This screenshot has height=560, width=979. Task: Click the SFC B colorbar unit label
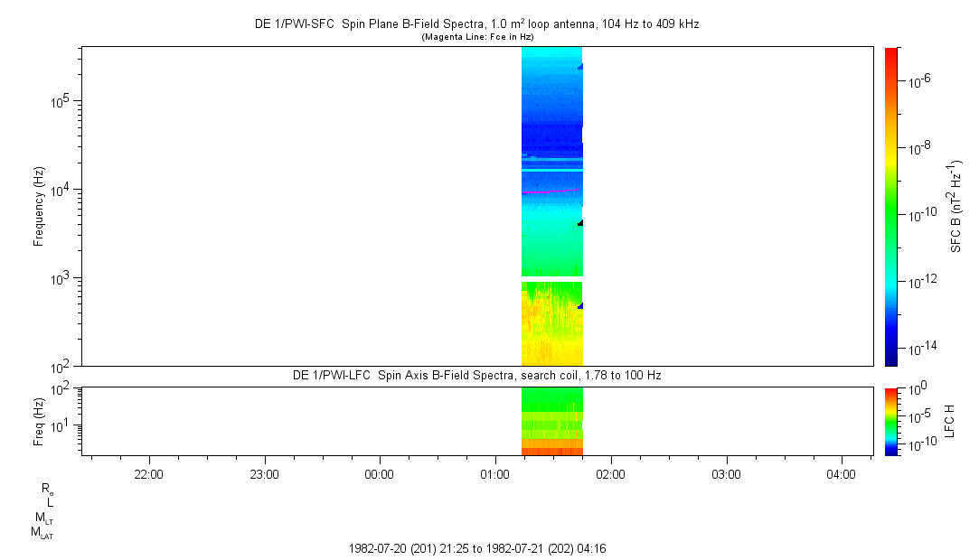(955, 206)
